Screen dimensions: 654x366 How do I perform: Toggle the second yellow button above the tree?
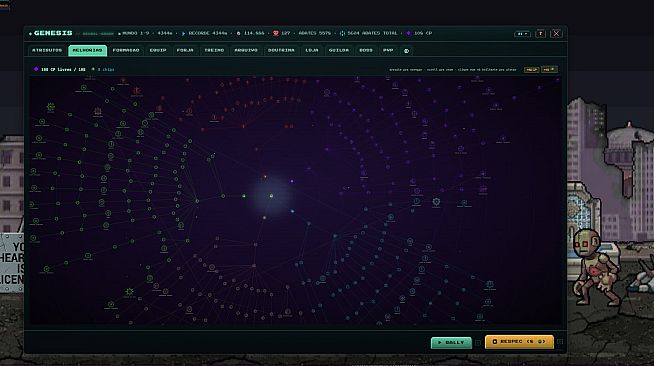coord(549,70)
